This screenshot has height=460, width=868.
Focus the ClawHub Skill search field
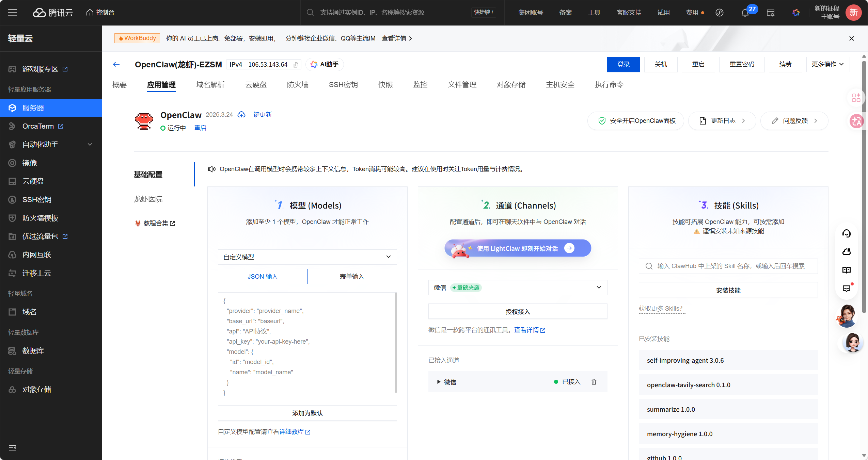pos(728,266)
